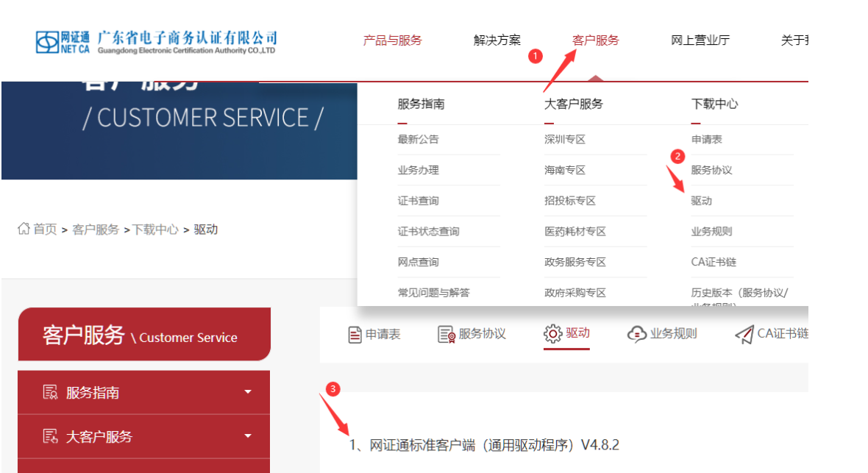
Task: Click the 业务规则 cloud icon
Action: pos(636,334)
